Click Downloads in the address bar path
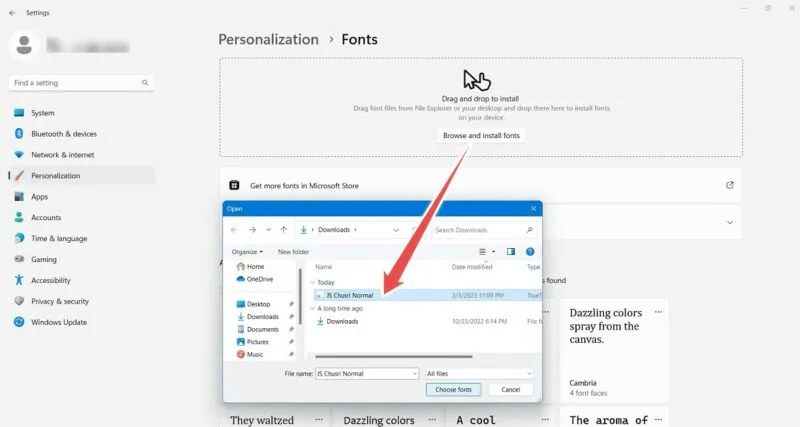 coord(334,230)
